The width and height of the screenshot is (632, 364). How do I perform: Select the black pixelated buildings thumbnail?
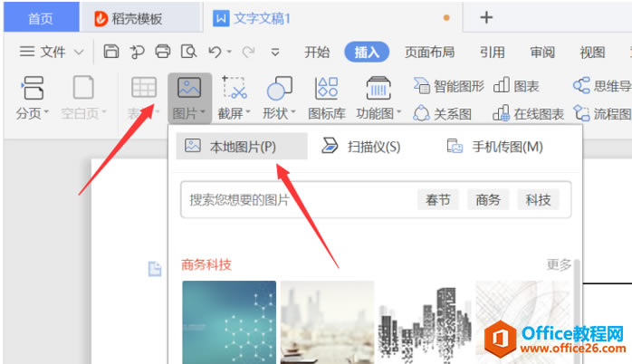pyautogui.click(x=425, y=322)
